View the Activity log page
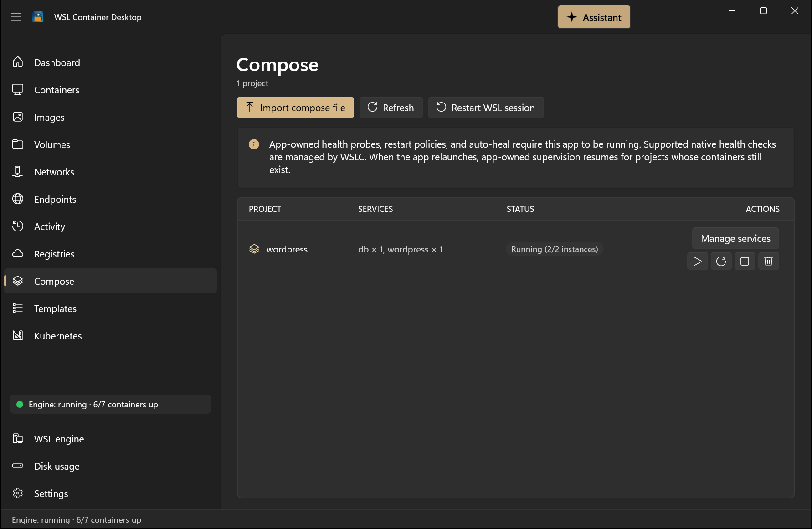Image resolution: width=812 pixels, height=529 pixels. 110,226
